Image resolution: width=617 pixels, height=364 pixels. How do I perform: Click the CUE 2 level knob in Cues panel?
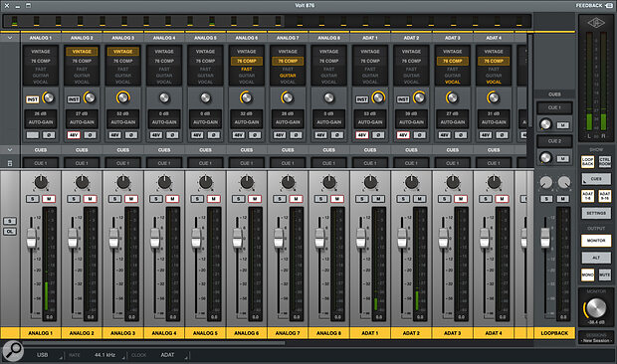pyautogui.click(x=545, y=158)
